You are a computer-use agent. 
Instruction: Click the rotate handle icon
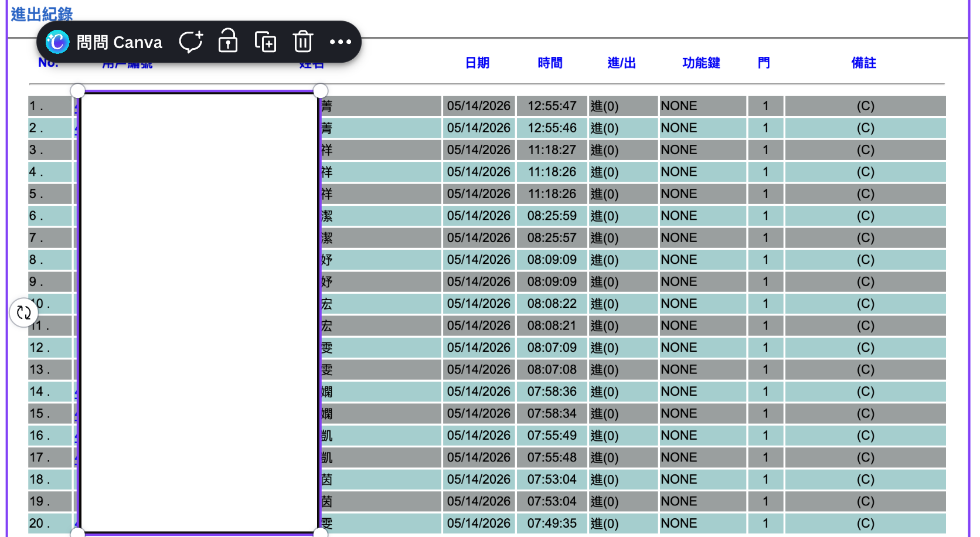pos(24,312)
